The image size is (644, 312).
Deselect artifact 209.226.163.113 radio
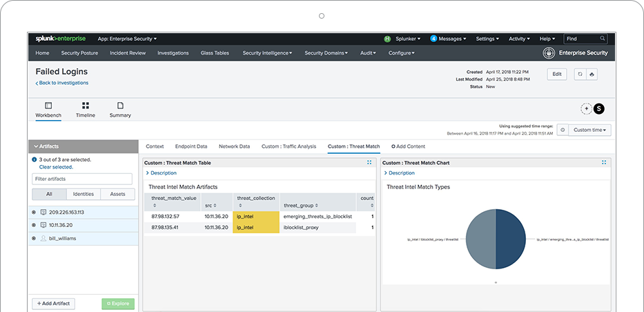click(x=34, y=212)
